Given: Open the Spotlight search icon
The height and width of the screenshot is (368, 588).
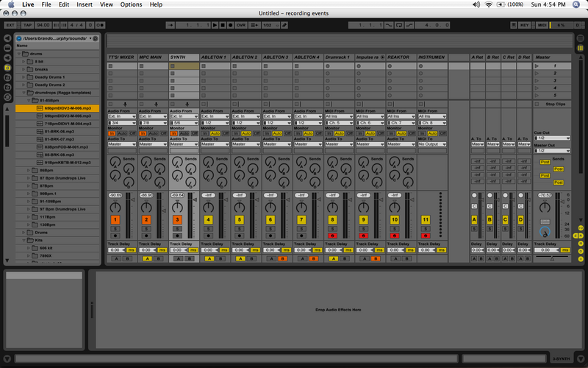Looking at the screenshot, I should pos(576,4).
